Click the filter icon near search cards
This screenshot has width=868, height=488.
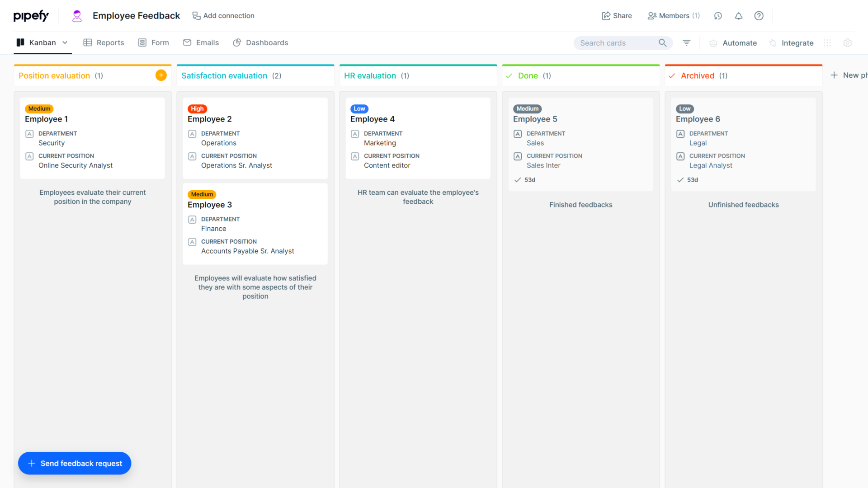pyautogui.click(x=686, y=42)
